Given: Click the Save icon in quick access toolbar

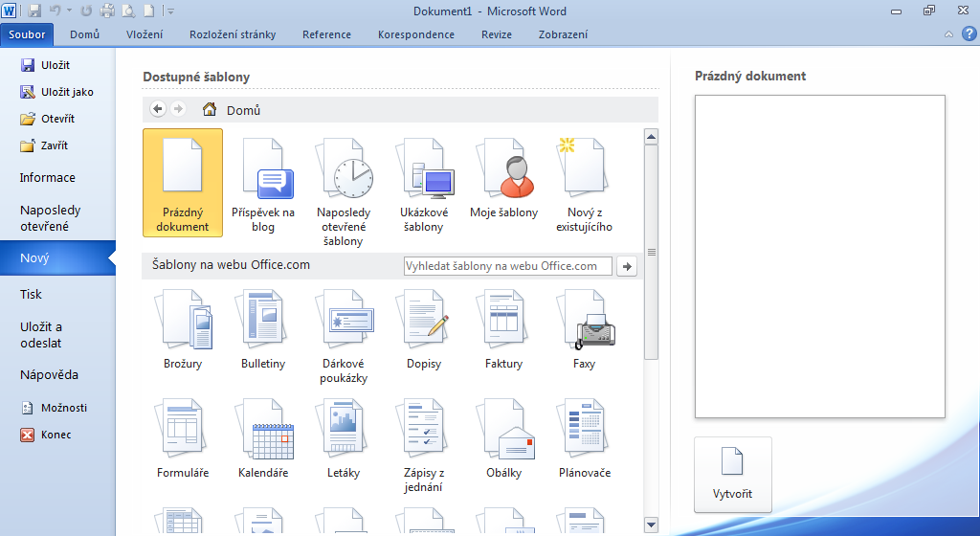Looking at the screenshot, I should (x=34, y=11).
